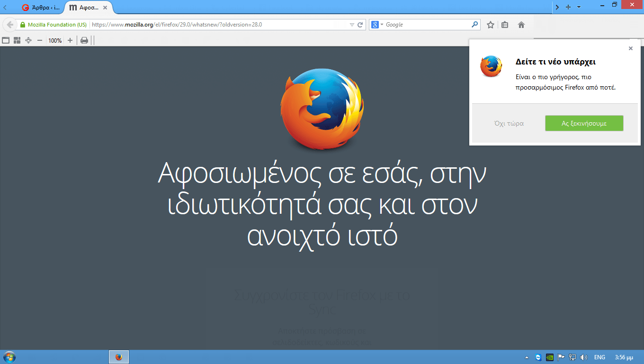Viewport: 644px width, 364px height.
Task: Open TeamViewer from system tray
Action: click(x=538, y=357)
